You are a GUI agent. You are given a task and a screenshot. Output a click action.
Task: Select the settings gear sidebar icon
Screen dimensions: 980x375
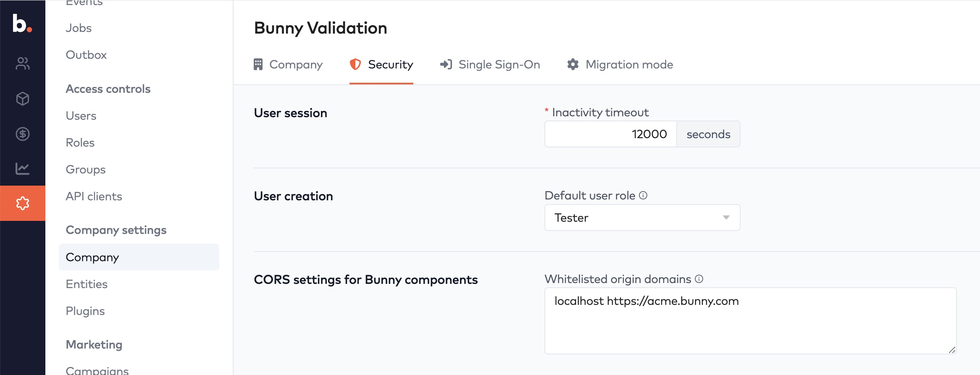(23, 203)
